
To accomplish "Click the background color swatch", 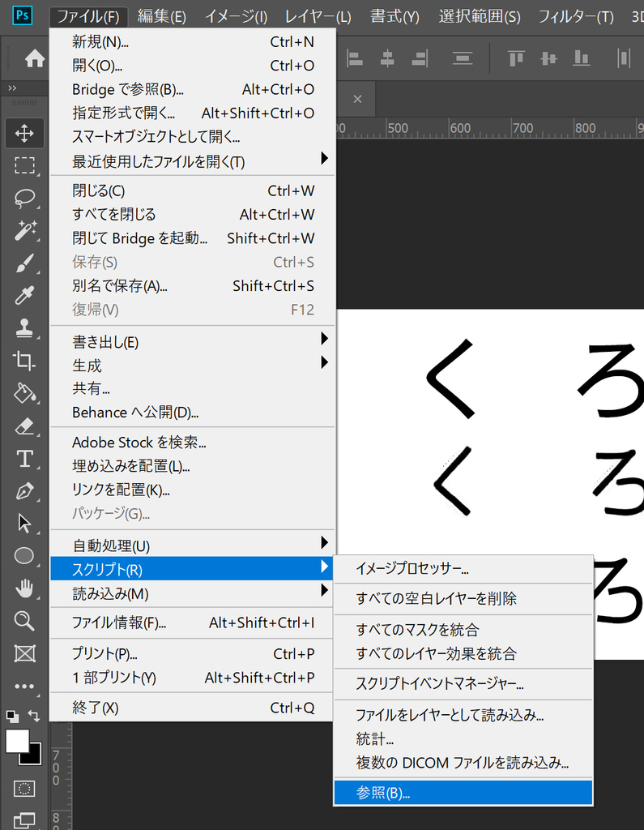I will point(35,758).
